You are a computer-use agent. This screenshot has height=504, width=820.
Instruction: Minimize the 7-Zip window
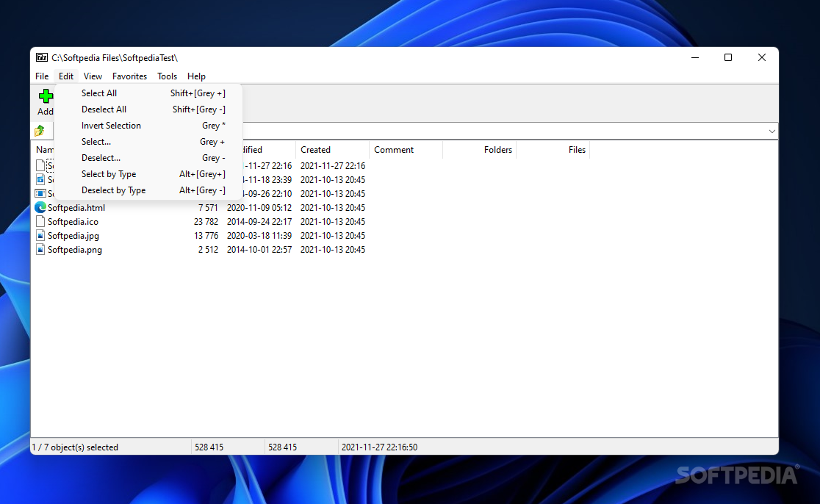pyautogui.click(x=695, y=57)
